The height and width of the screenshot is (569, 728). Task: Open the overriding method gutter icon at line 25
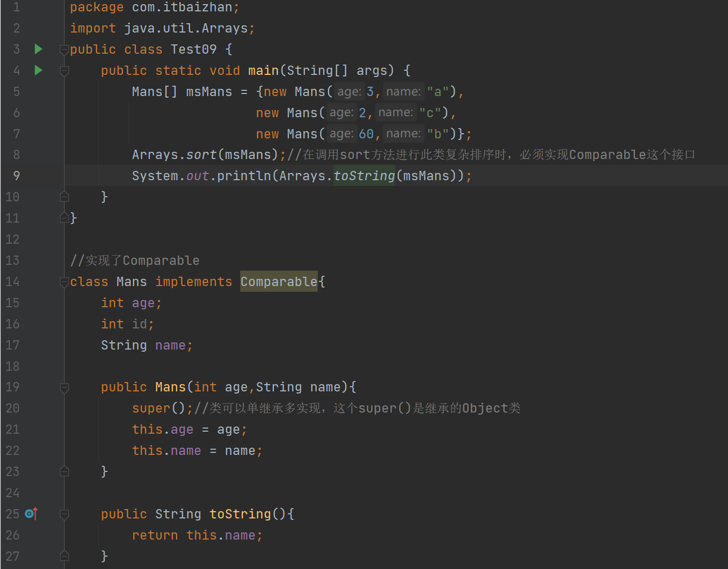click(x=32, y=514)
